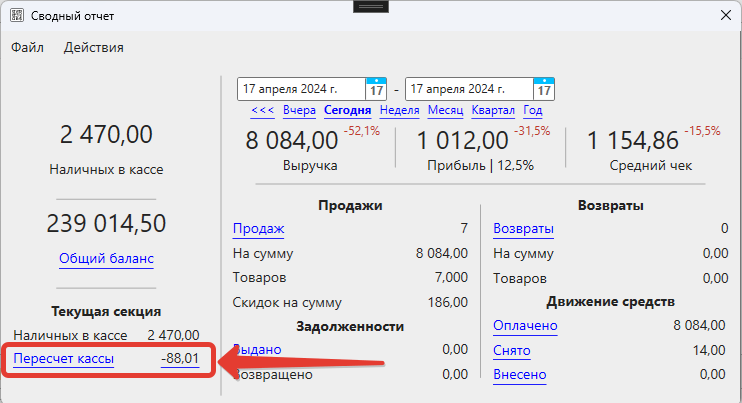Screen dimensions: 742x403
Task: Select the Месяц period link
Action: (x=445, y=110)
